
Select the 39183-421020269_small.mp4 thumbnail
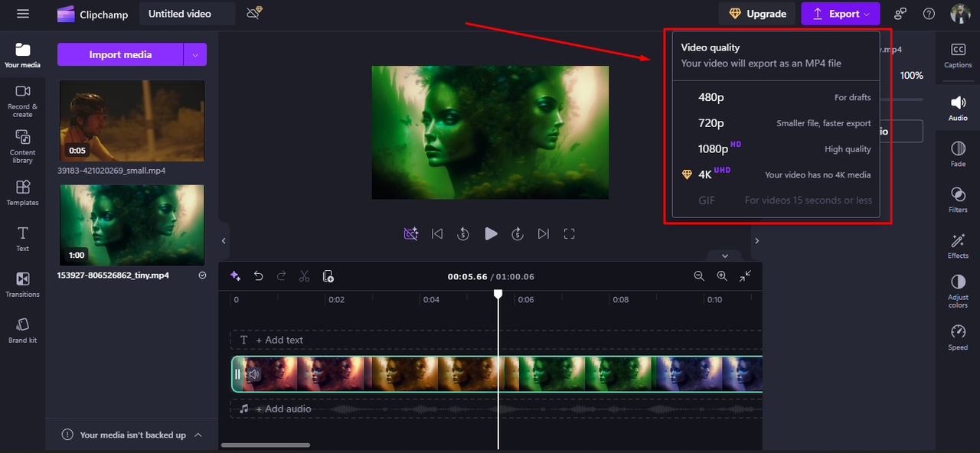(132, 121)
